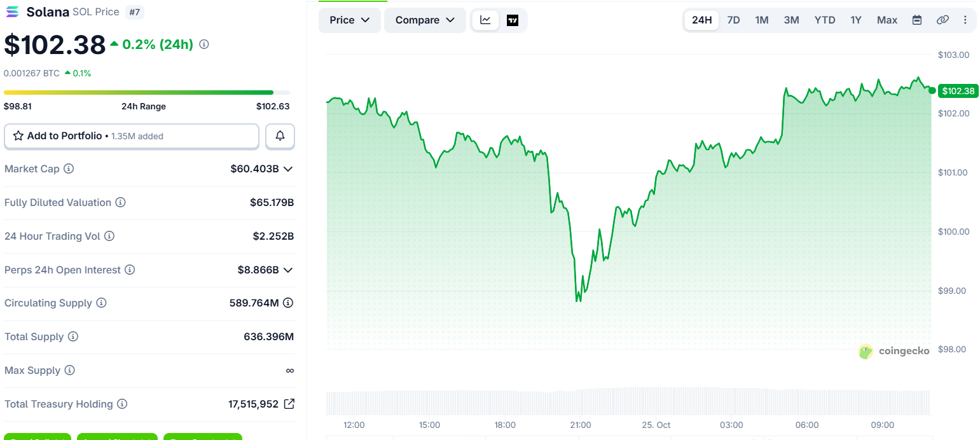980x440 pixels.
Task: Switch to line chart view icon
Action: coord(485,20)
